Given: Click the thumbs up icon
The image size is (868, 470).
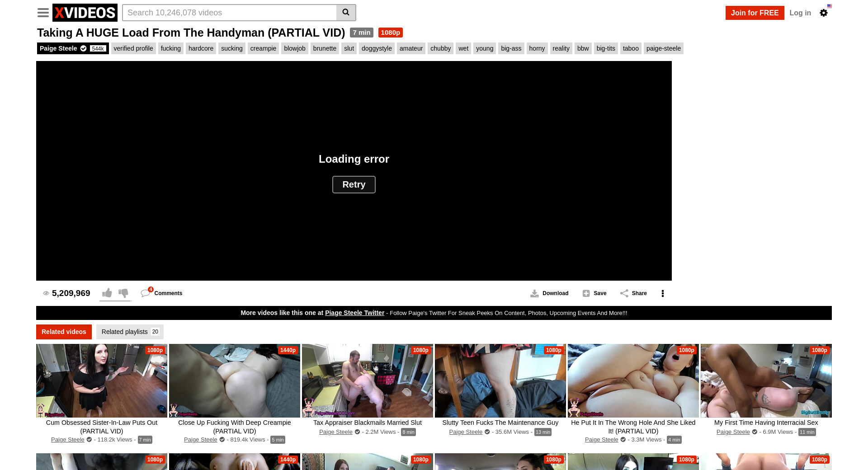Looking at the screenshot, I should click(107, 293).
